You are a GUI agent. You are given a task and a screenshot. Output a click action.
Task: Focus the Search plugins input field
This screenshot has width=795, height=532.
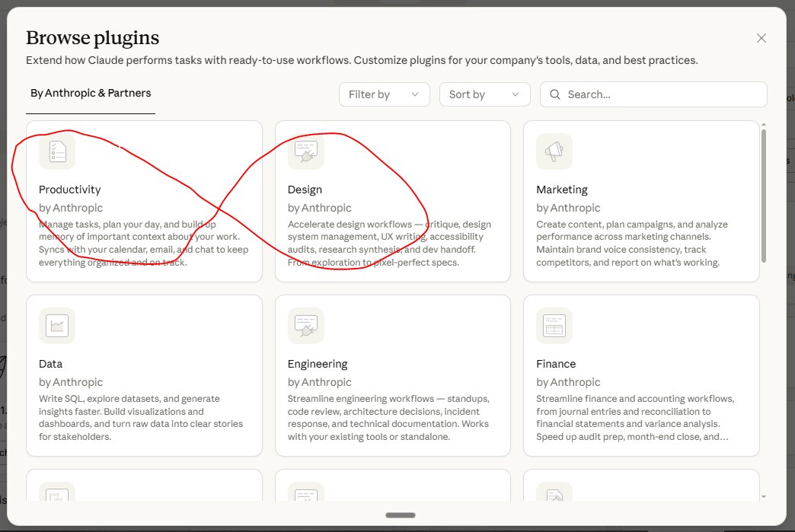coord(653,94)
